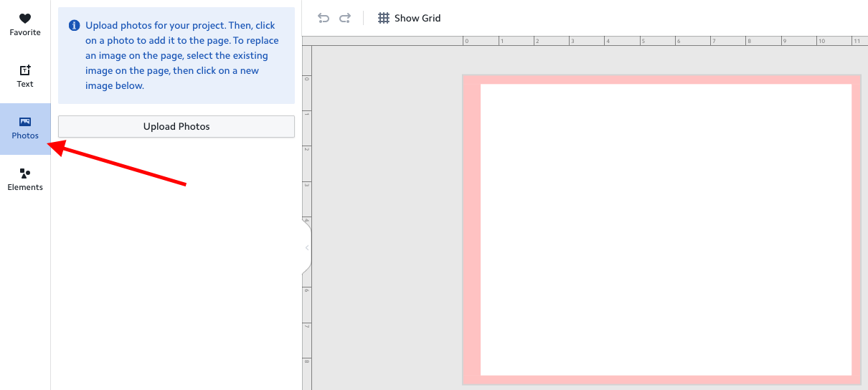Click the heart Favorite icon
This screenshot has height=390, width=868.
point(25,19)
